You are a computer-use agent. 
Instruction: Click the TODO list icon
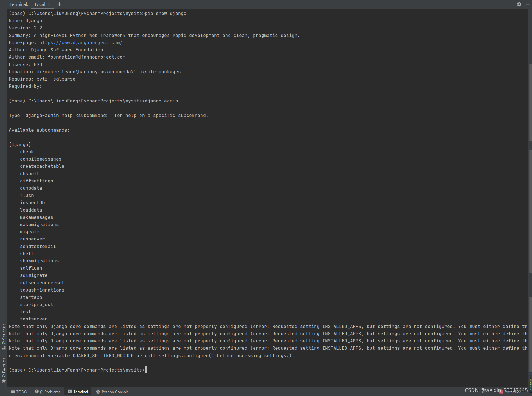point(13,392)
